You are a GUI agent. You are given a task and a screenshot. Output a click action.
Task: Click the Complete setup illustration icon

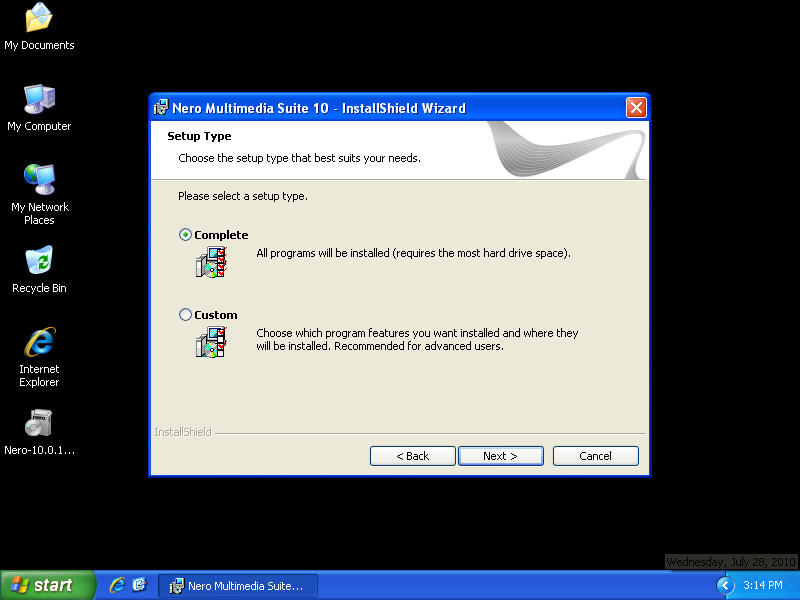tap(211, 262)
